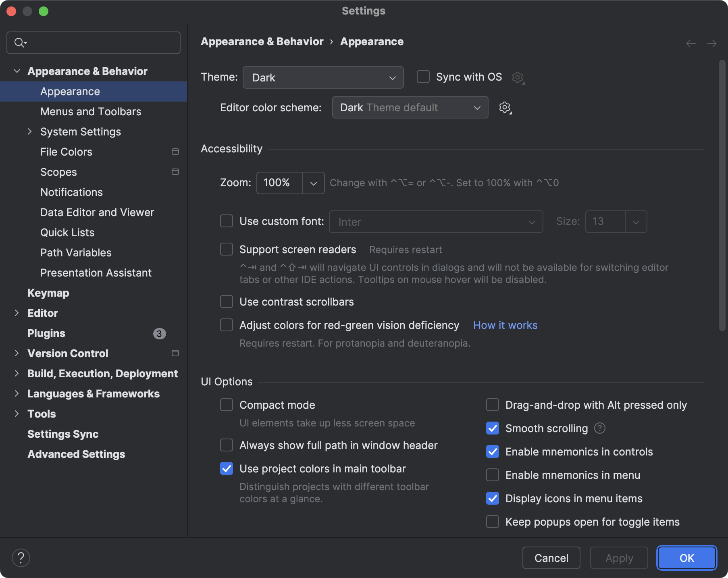Open the Theme dropdown showing Dark

point(322,77)
